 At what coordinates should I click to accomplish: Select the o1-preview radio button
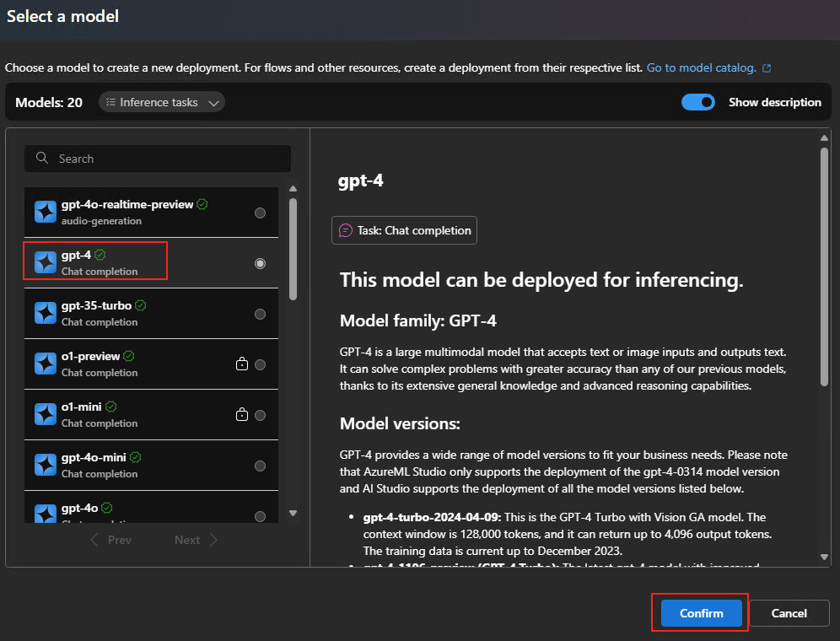tap(261, 364)
